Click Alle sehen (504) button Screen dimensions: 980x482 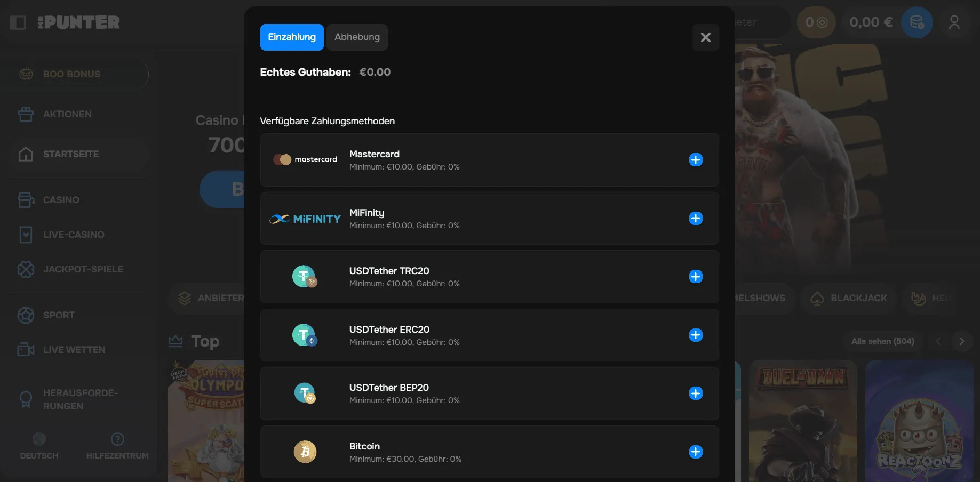click(882, 341)
